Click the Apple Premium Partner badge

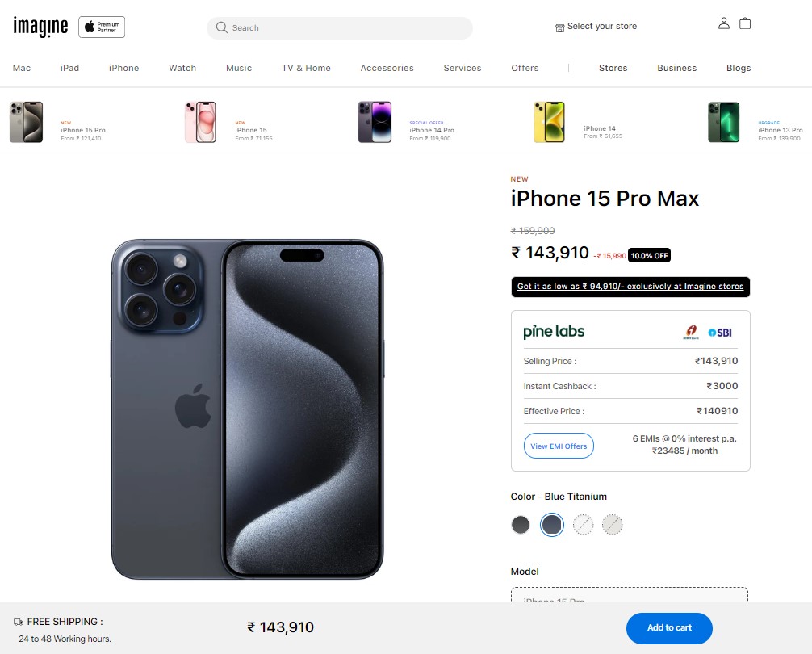pyautogui.click(x=102, y=27)
